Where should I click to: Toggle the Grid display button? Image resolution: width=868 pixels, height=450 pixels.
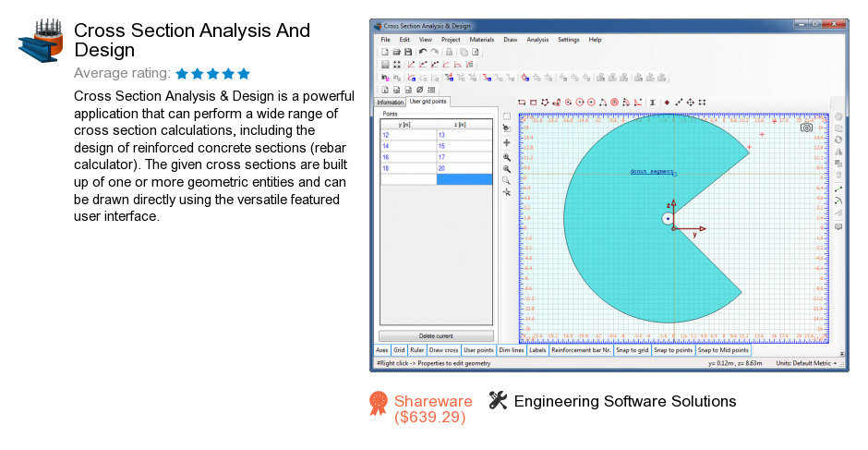click(399, 350)
